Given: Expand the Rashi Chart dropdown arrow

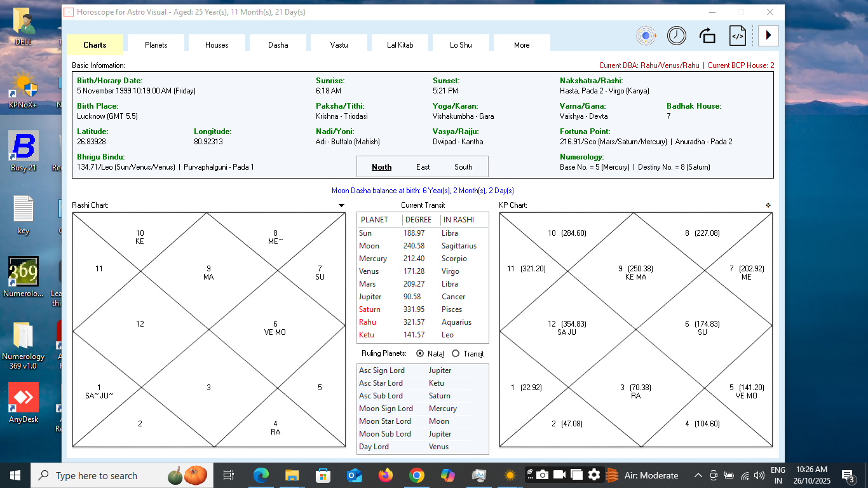Looking at the screenshot, I should [341, 205].
